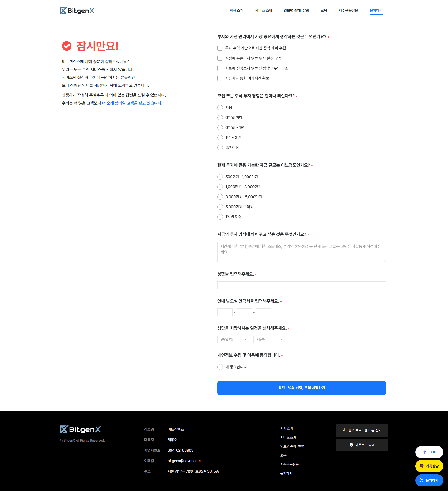Click the download icon in 원격 프로그램 다운 받기

344,430
